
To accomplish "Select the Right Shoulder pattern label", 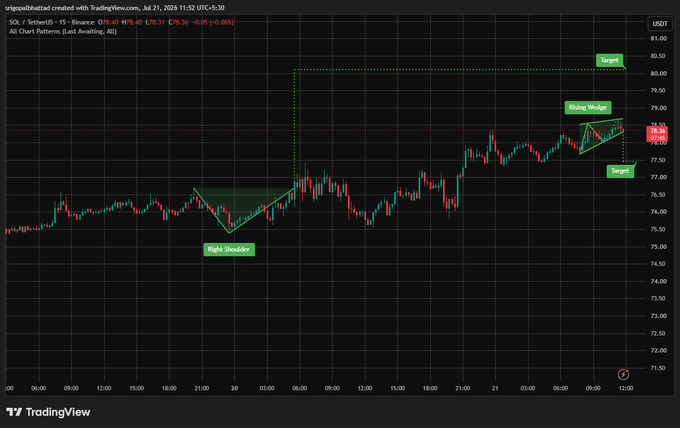I will [229, 249].
